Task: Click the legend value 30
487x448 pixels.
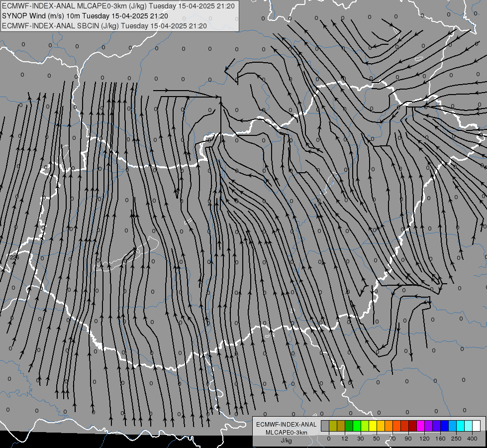Action: (361, 439)
